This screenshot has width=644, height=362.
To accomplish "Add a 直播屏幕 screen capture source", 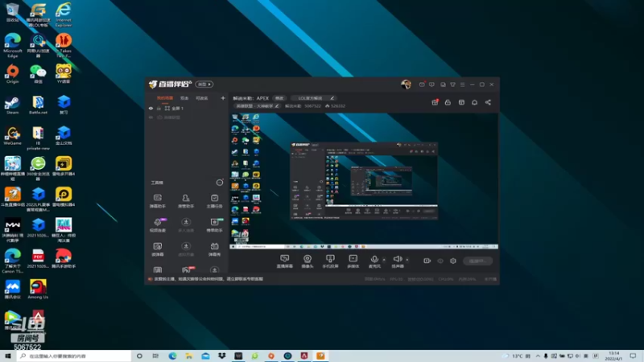I will coord(285,261).
